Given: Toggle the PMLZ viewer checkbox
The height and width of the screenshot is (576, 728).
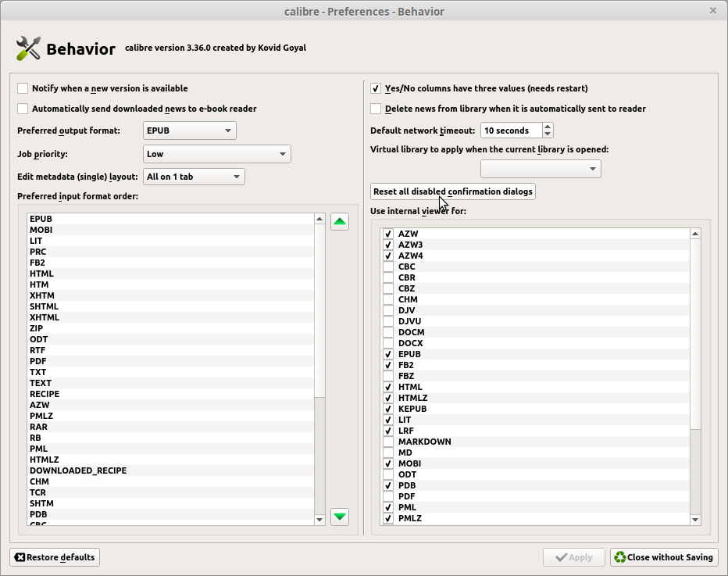Looking at the screenshot, I should (x=388, y=518).
